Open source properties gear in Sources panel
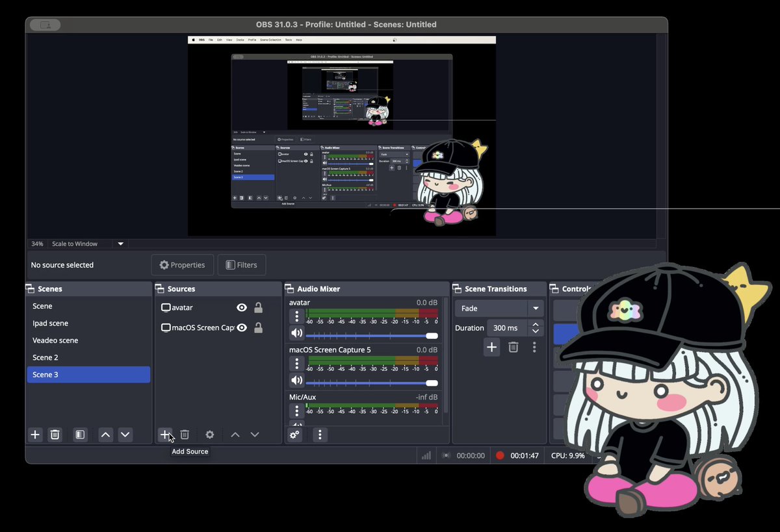The image size is (780, 532). pyautogui.click(x=209, y=435)
